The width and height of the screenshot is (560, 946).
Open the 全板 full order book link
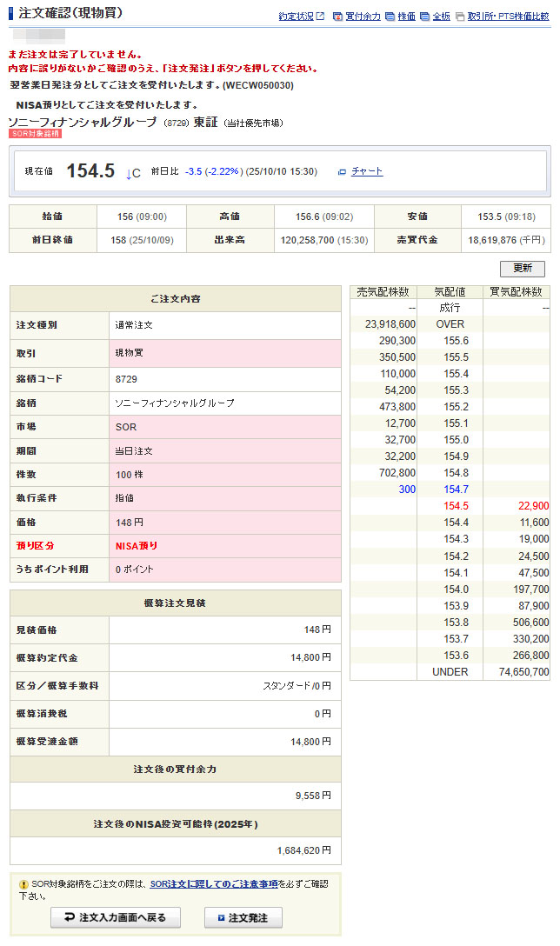(441, 17)
